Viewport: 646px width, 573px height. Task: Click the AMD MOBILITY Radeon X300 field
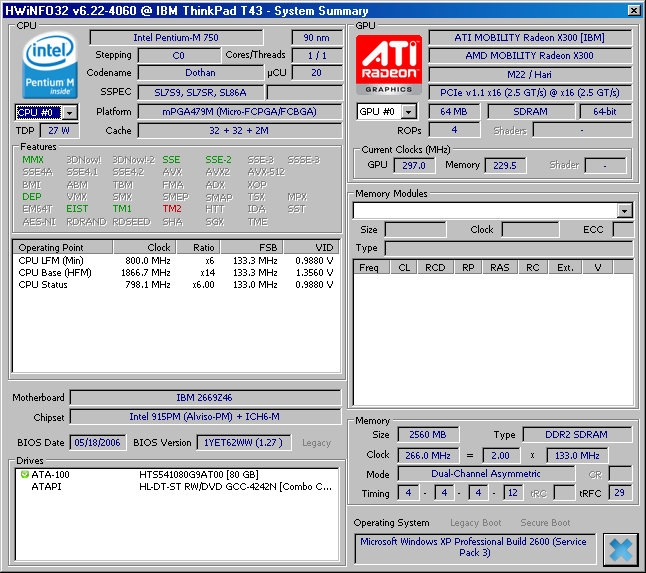point(530,56)
